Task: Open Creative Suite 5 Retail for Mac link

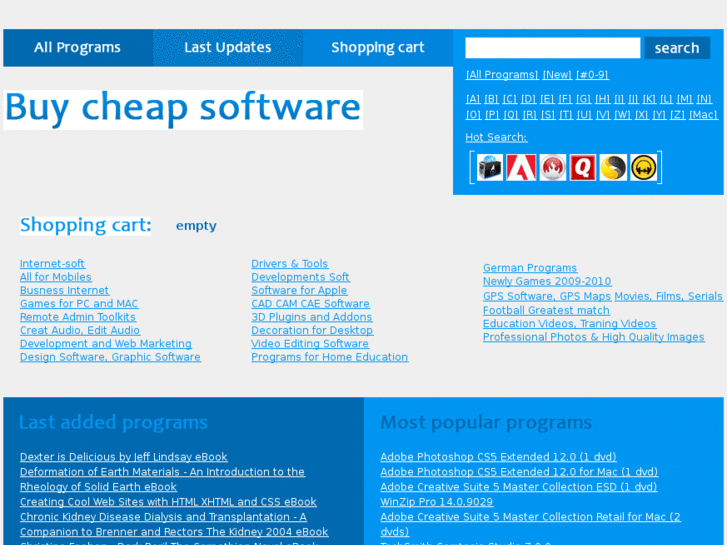Action: coord(530,525)
